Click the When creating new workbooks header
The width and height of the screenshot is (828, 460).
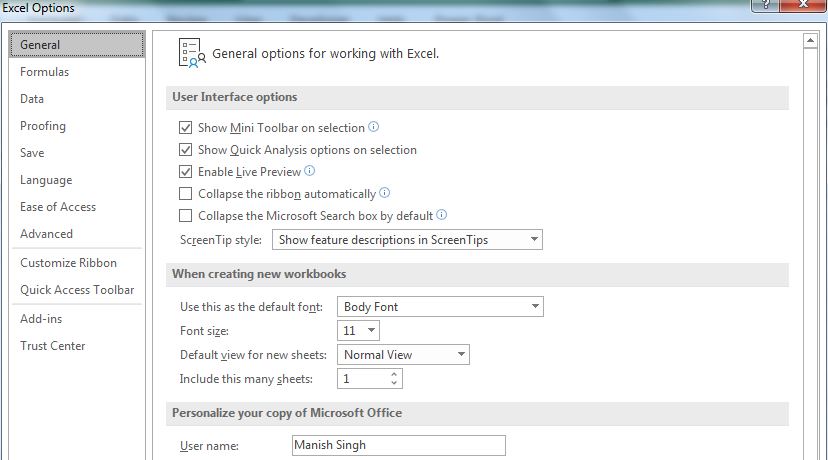(477, 274)
